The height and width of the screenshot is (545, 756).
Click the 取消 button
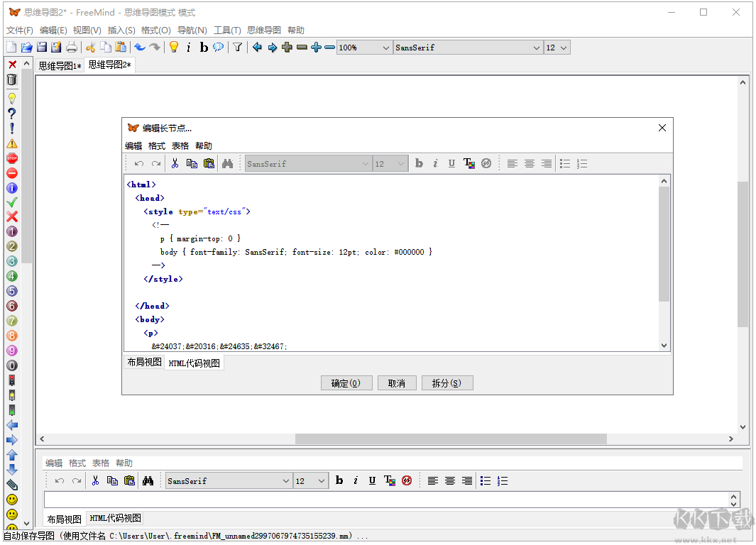[396, 383]
